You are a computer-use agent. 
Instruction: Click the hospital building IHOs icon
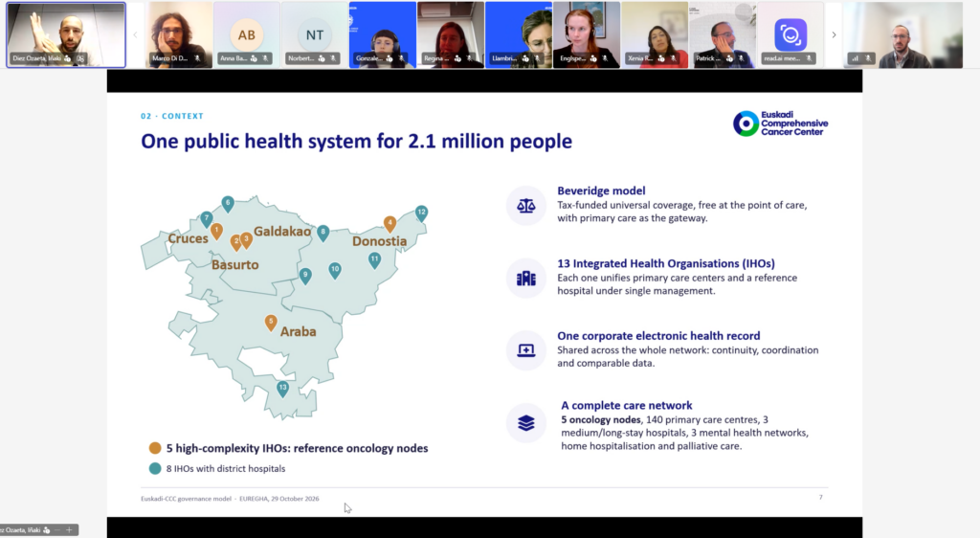pos(525,278)
